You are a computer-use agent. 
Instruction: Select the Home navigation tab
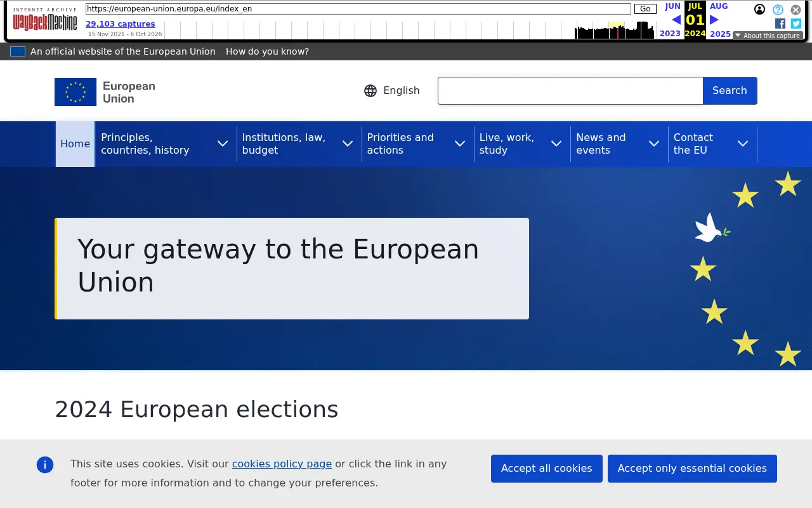pyautogui.click(x=75, y=144)
